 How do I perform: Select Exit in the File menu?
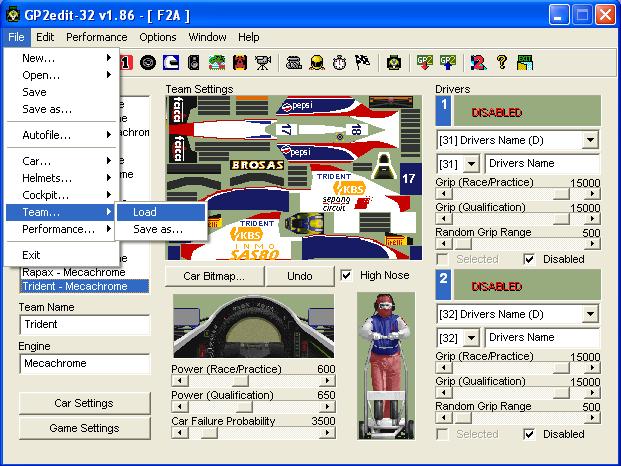click(32, 255)
